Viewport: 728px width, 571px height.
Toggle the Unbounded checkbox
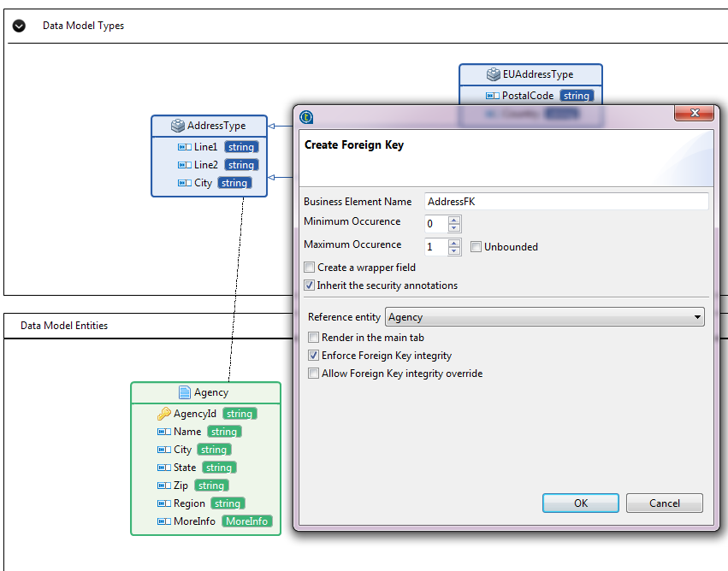point(476,247)
